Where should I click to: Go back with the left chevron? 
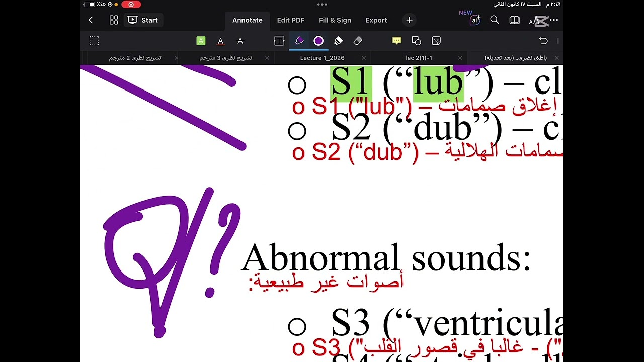(91, 20)
